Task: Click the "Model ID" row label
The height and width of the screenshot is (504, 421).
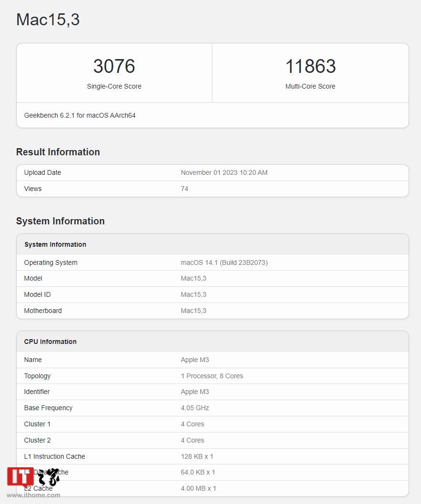Action: pyautogui.click(x=37, y=294)
